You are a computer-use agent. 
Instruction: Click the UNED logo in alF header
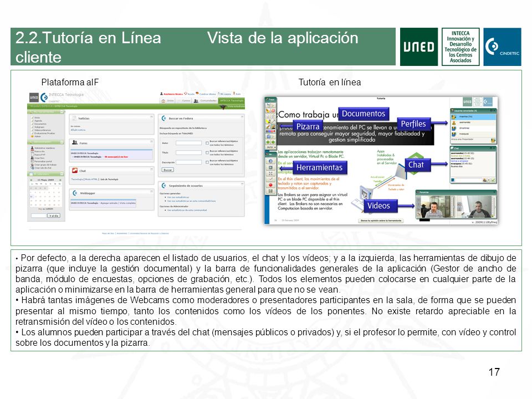point(34,98)
